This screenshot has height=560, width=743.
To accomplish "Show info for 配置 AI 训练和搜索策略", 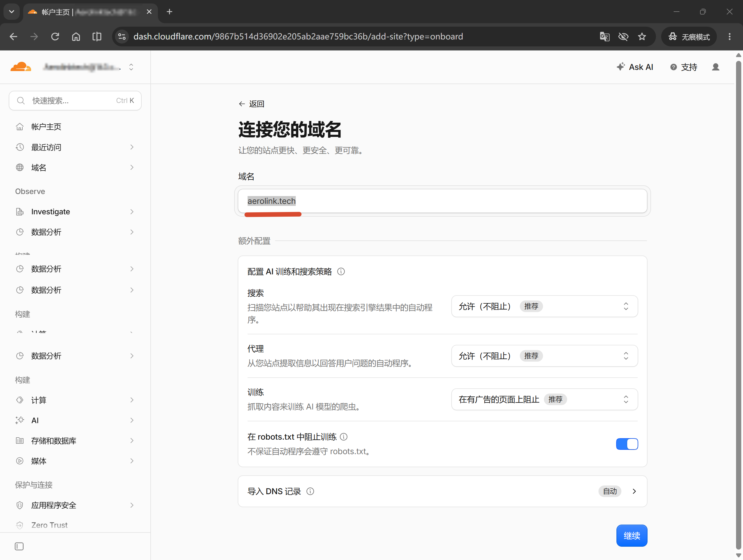I will tap(341, 271).
